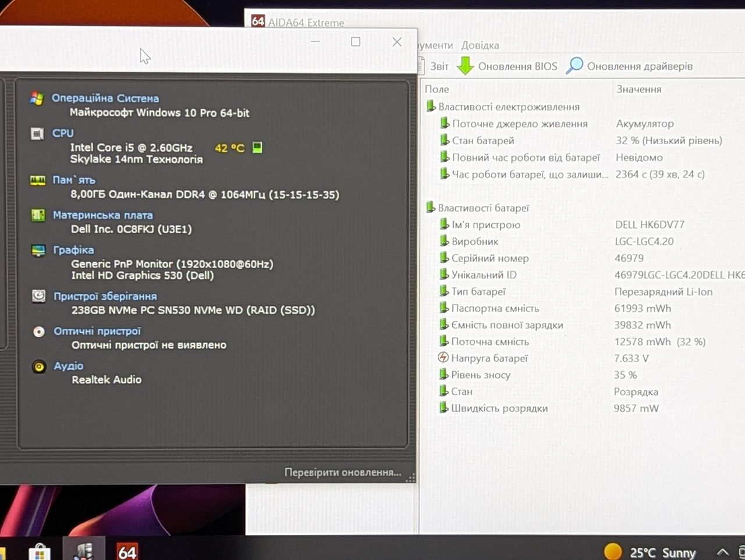Screen dimensions: 745x560
Task: Click the Звіт toolbar button
Action: (x=434, y=66)
